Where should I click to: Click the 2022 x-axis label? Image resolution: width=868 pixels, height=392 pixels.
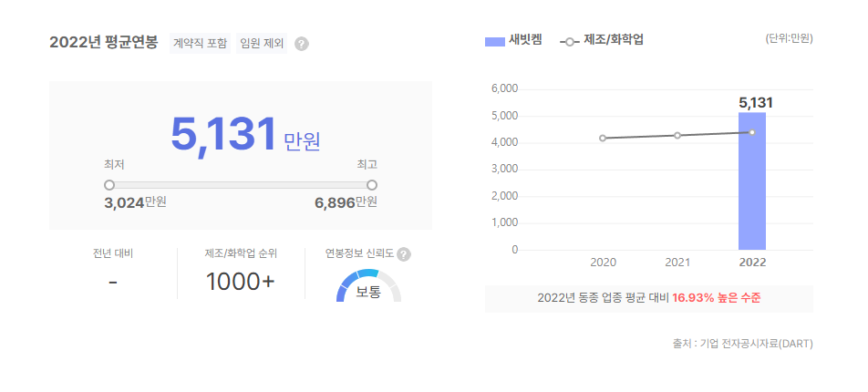[752, 263]
